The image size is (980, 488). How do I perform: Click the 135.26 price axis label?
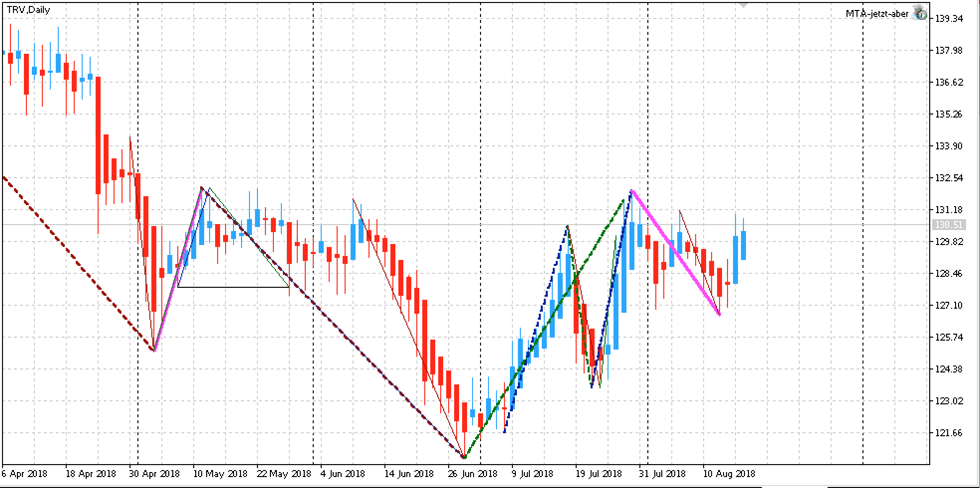(949, 114)
